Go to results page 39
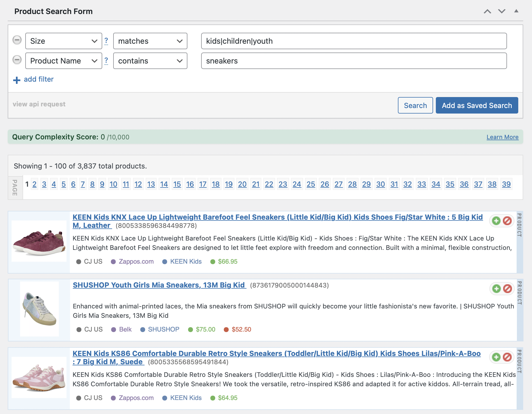The image size is (532, 414). point(506,184)
